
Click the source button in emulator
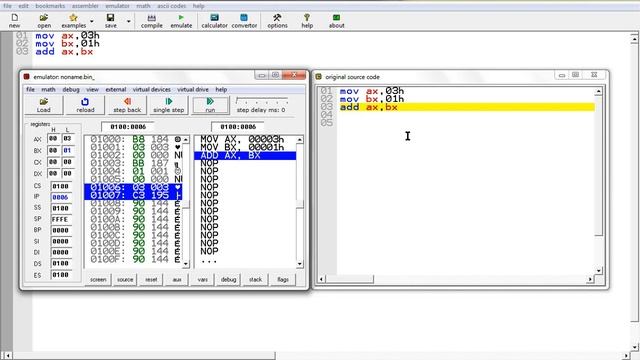125,280
